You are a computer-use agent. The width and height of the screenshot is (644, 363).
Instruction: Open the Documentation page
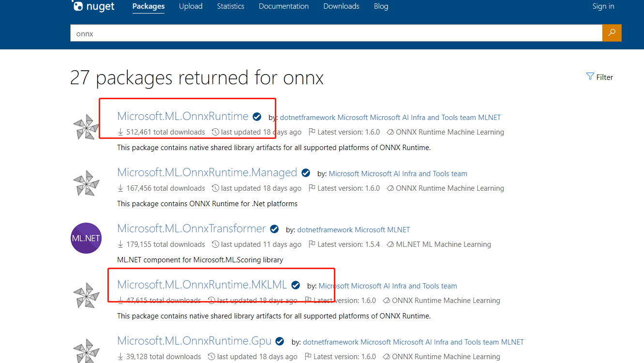284,6
